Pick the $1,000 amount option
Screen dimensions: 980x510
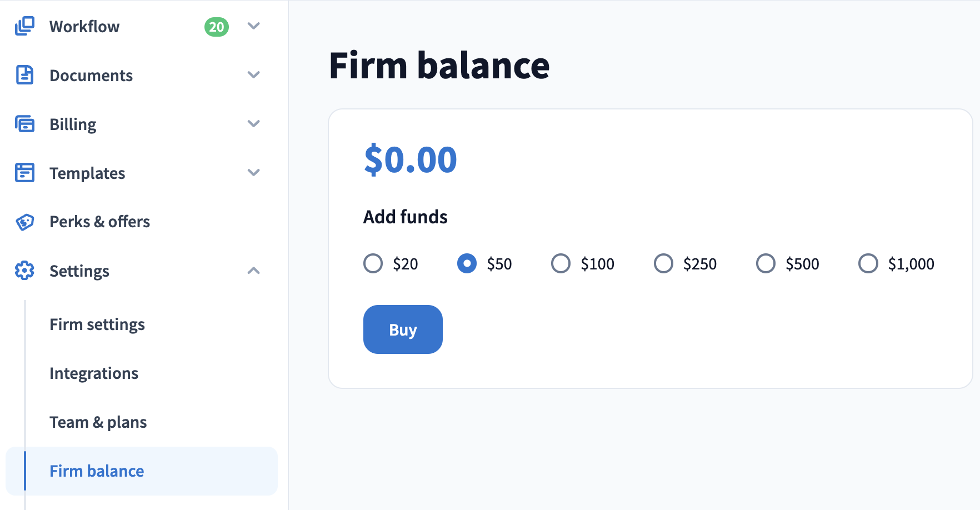click(868, 263)
